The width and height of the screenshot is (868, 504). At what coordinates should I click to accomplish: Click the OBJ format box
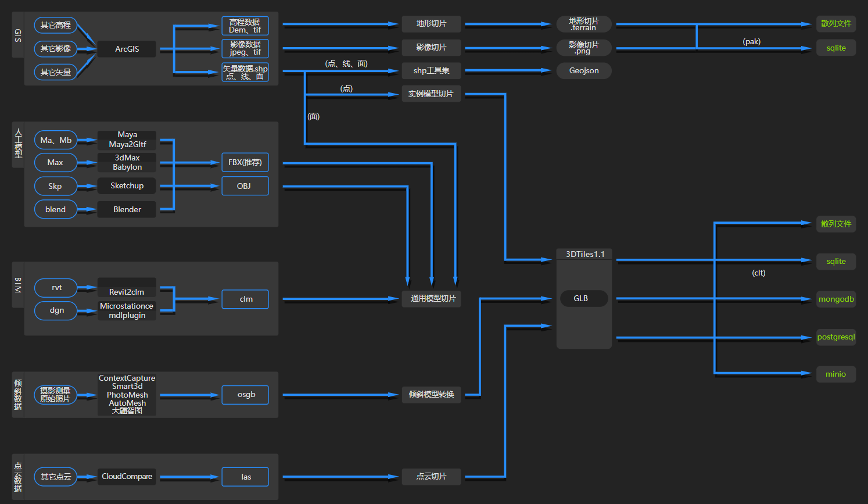245,186
